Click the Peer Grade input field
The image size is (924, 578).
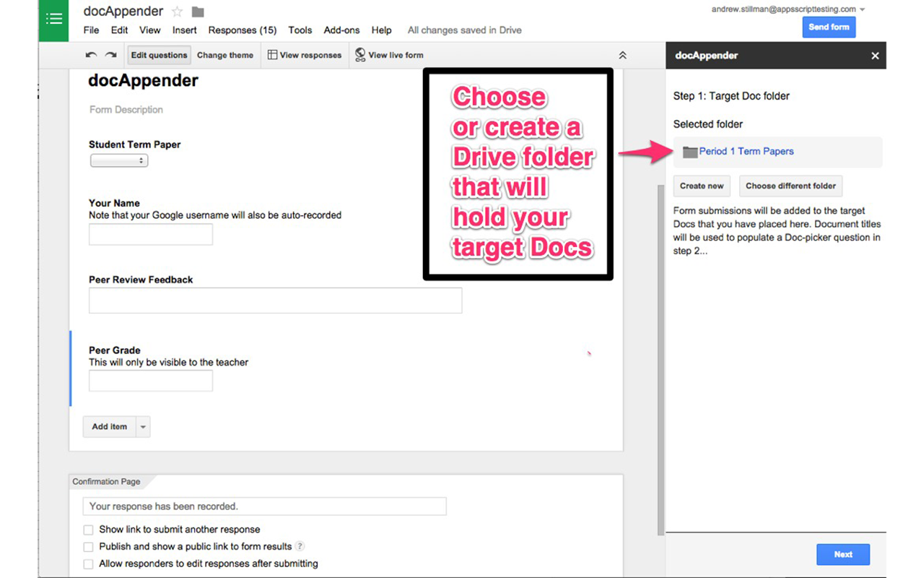click(x=151, y=381)
